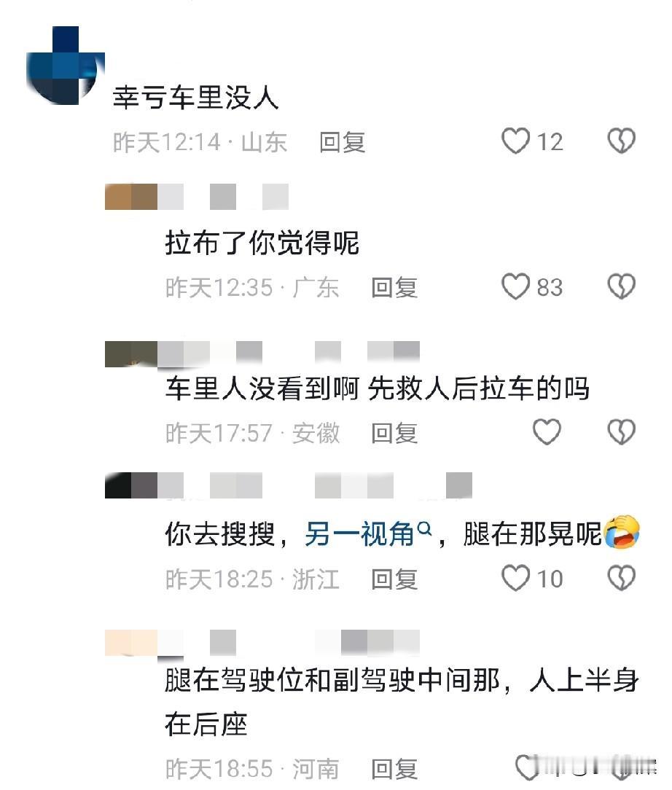The image size is (672, 790).
Task: Dislike the 拉布了你觉得呢 comment
Action: pos(621,286)
